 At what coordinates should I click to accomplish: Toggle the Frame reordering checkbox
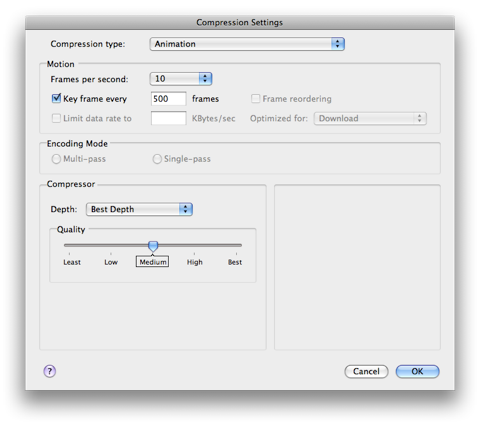click(x=255, y=99)
